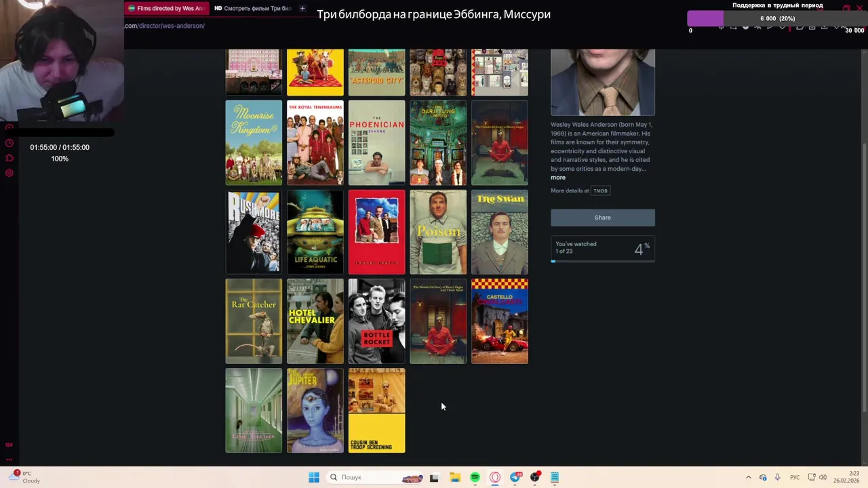The image size is (868, 488).
Task: Open the Notepad app in taskbar
Action: pyautogui.click(x=555, y=477)
